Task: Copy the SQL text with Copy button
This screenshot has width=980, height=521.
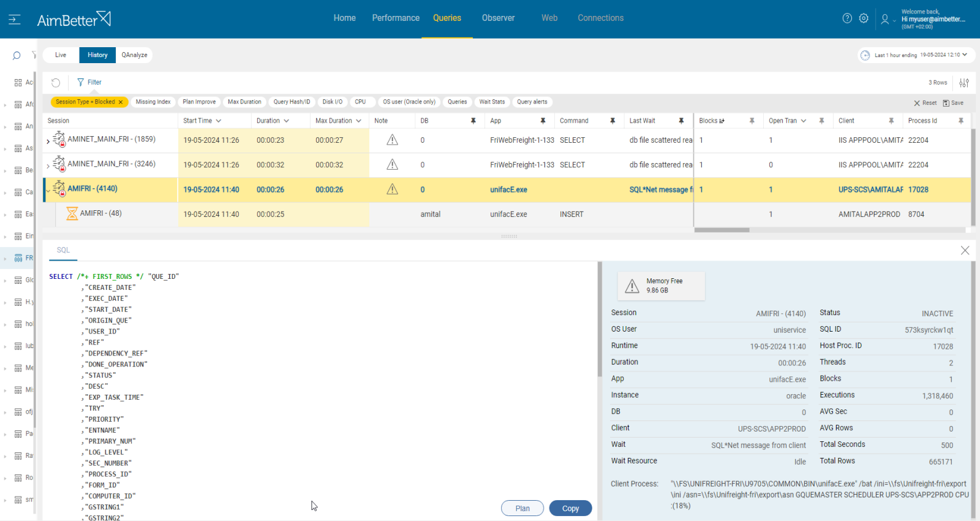Action: click(570, 508)
